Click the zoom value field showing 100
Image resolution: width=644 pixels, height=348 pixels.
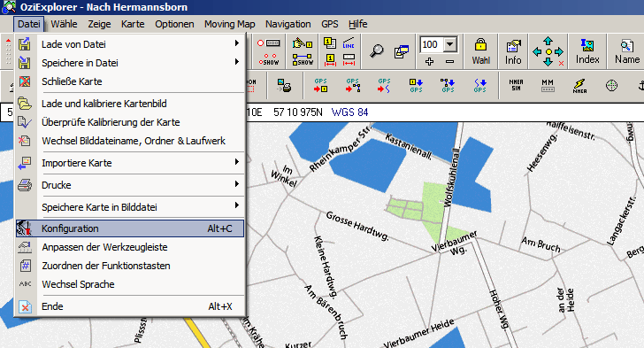432,44
